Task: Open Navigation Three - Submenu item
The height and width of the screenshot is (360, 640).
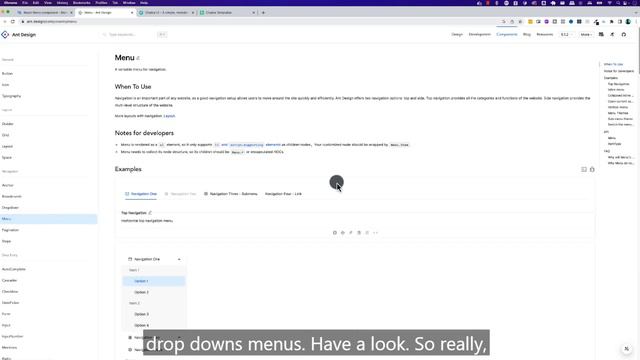Action: pos(231,194)
